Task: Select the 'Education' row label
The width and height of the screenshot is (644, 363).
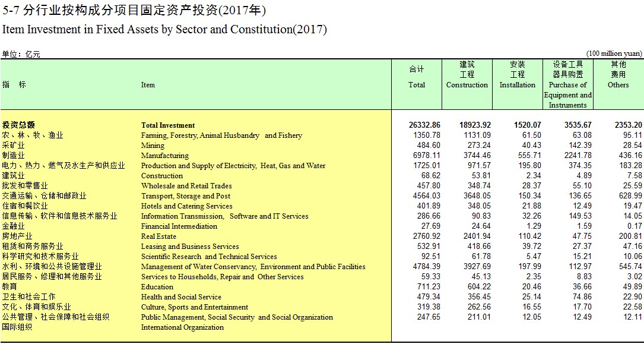Action: [x=157, y=287]
